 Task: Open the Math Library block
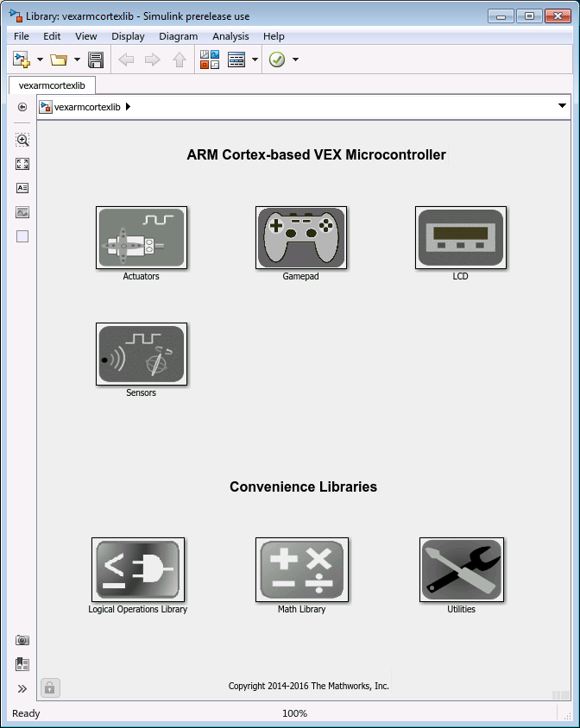(301, 570)
